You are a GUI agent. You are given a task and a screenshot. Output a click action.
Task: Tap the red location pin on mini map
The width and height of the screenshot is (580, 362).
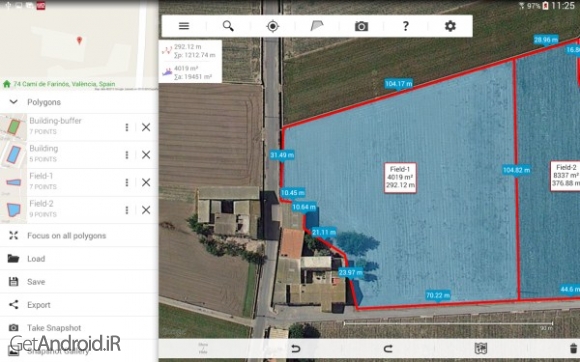click(79, 41)
